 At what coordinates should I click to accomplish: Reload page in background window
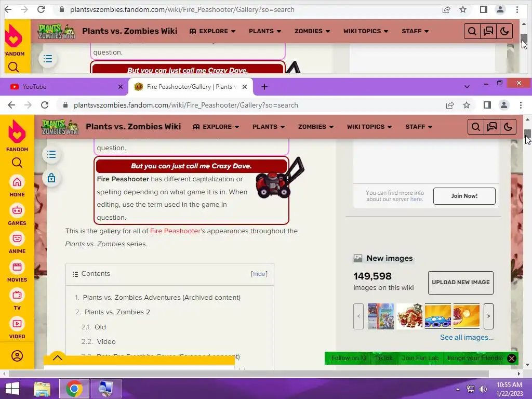point(41,9)
